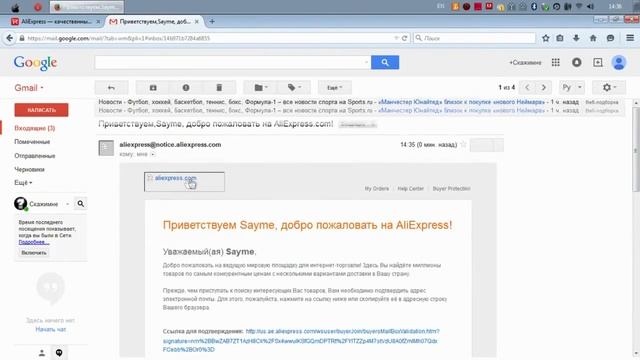Click the volume icon in menu bar
The image size is (640, 360).
[x=590, y=7]
